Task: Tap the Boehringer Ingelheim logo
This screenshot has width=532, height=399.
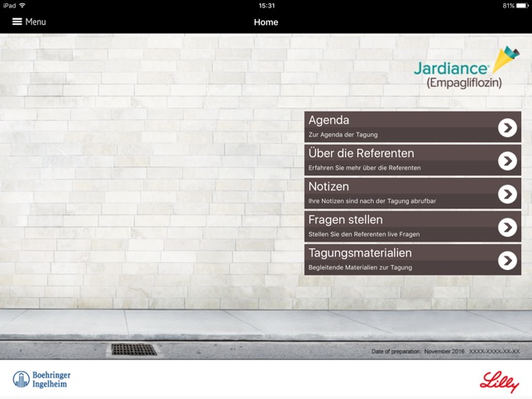Action: point(41,379)
